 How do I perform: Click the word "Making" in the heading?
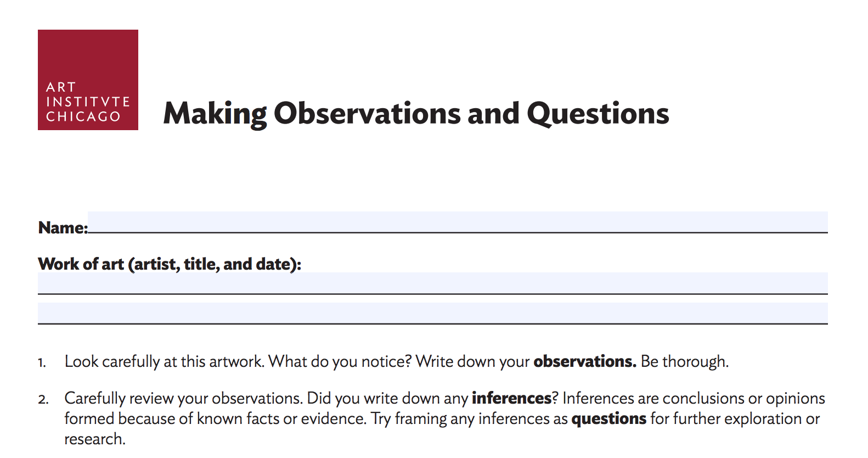pos(215,114)
